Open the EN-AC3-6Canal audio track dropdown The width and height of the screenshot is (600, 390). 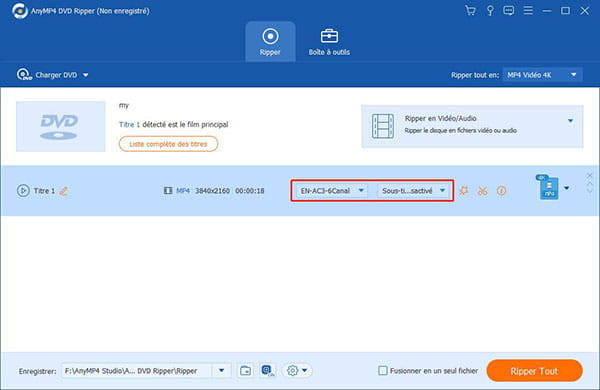click(x=332, y=190)
